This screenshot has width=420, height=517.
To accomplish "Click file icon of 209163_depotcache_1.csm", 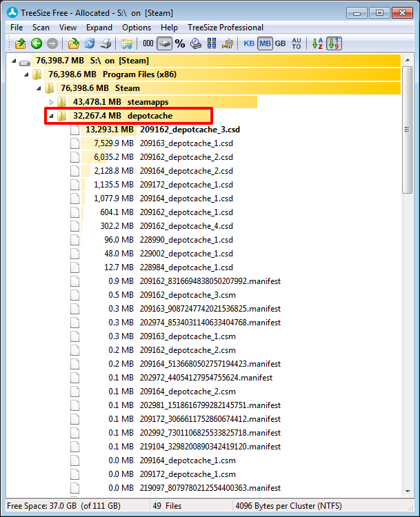I will (x=75, y=336).
